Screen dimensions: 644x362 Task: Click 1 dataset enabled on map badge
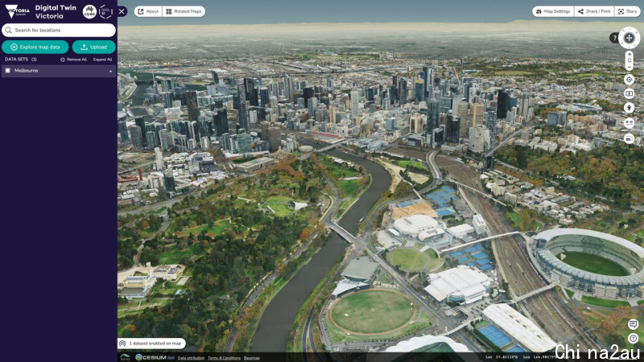click(151, 343)
